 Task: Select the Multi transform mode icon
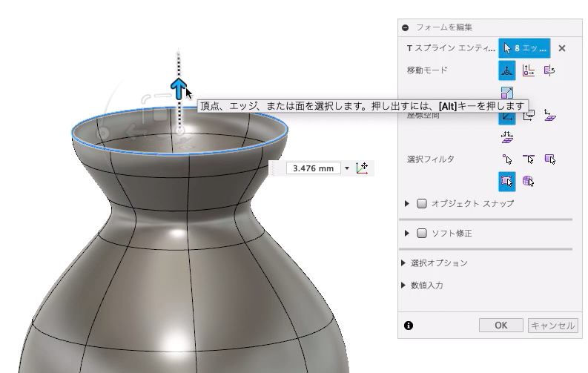click(506, 70)
